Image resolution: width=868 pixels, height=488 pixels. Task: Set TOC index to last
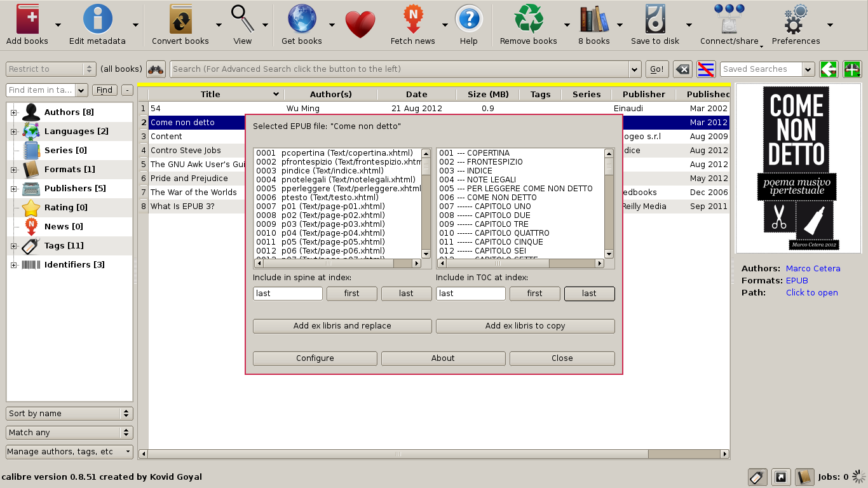coord(590,294)
